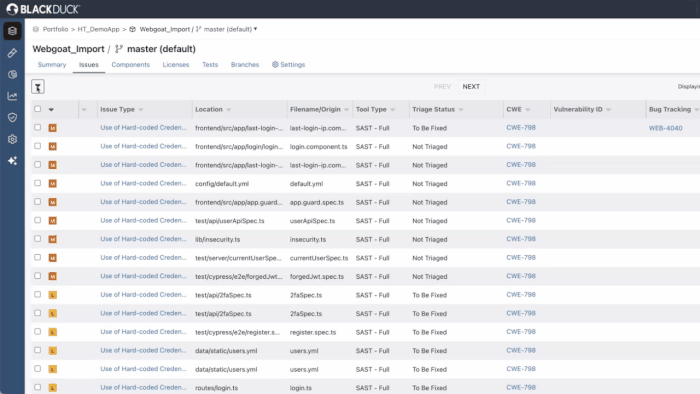Viewport: 700px width, 394px height.
Task: Open the select-all options arrow
Action: tap(51, 109)
